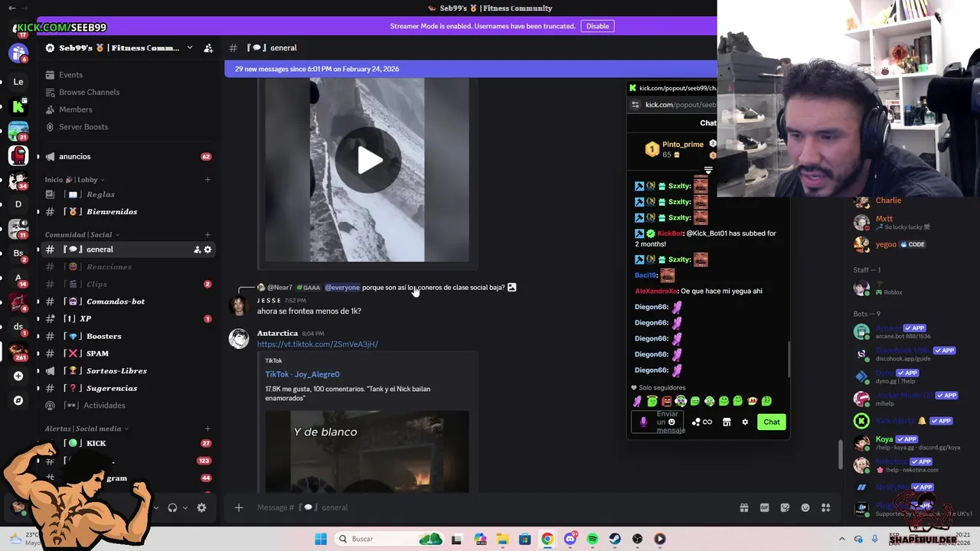Open the anuncios channel
980x551 pixels.
coord(74,157)
